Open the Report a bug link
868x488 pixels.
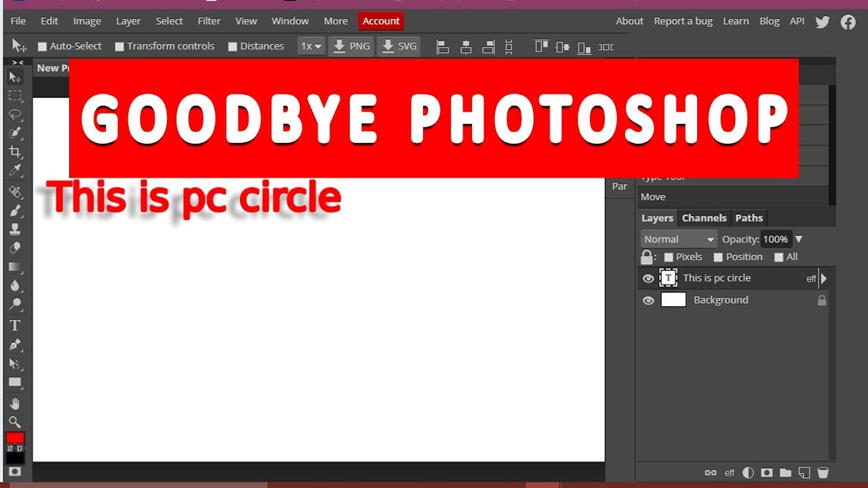click(683, 21)
